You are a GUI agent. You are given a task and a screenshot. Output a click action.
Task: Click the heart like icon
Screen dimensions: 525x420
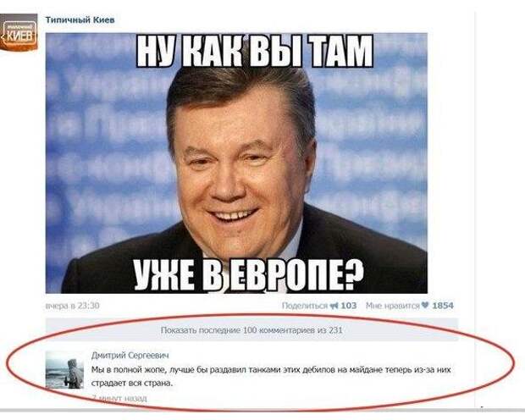coord(424,305)
